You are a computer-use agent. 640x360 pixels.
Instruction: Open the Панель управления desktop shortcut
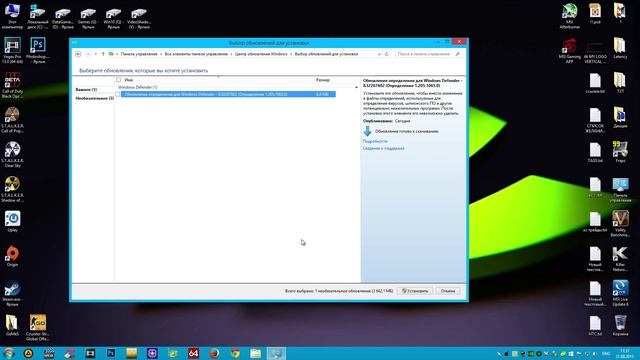pyautogui.click(x=620, y=190)
